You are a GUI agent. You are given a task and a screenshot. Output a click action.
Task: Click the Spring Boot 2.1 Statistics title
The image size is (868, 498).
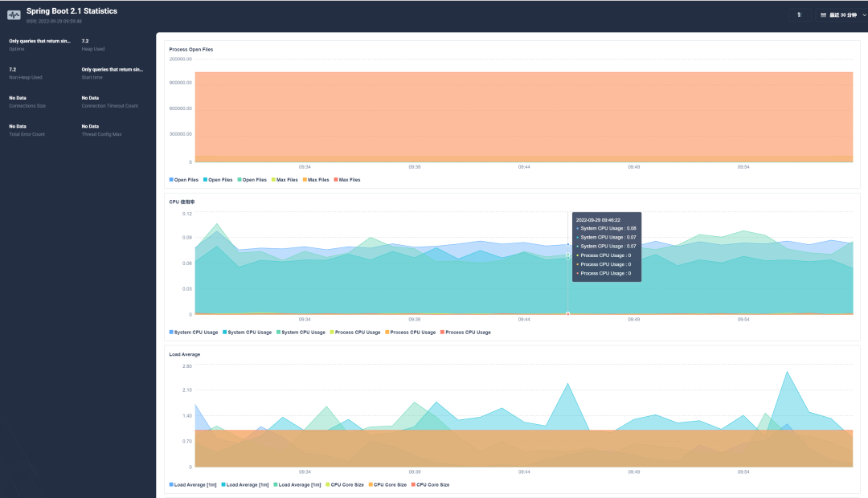[72, 11]
